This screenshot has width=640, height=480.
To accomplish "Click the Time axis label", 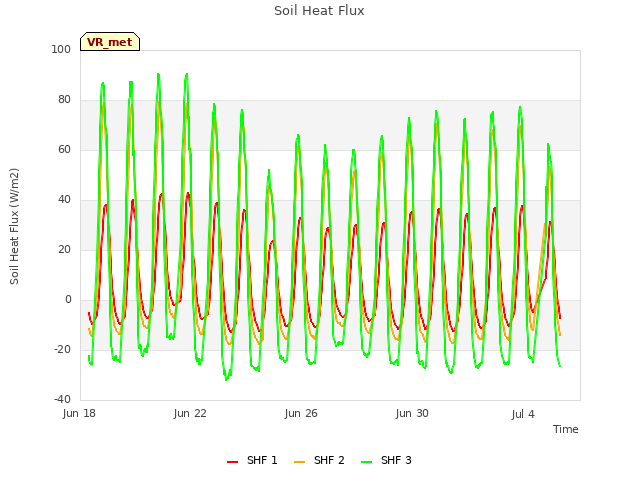I will click(x=565, y=429).
